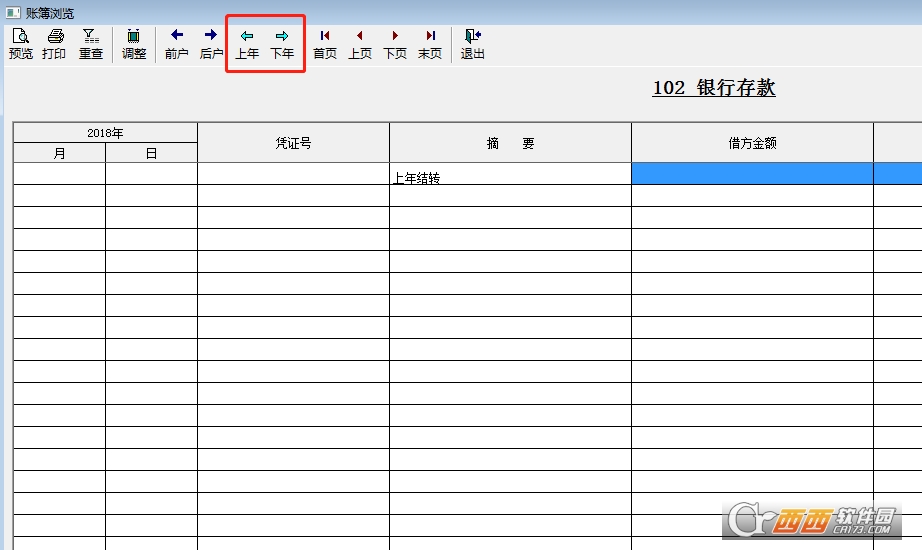Jump to 首页 first page
Viewport: 922px width, 550px height.
325,44
